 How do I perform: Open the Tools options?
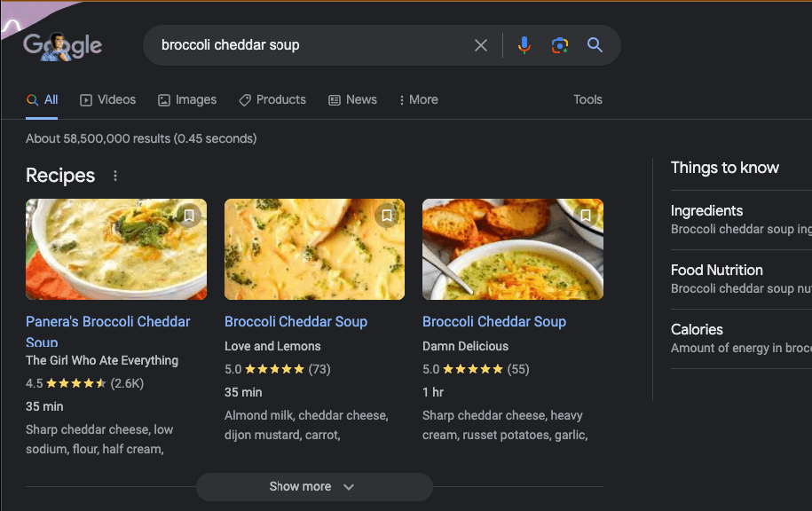point(587,100)
